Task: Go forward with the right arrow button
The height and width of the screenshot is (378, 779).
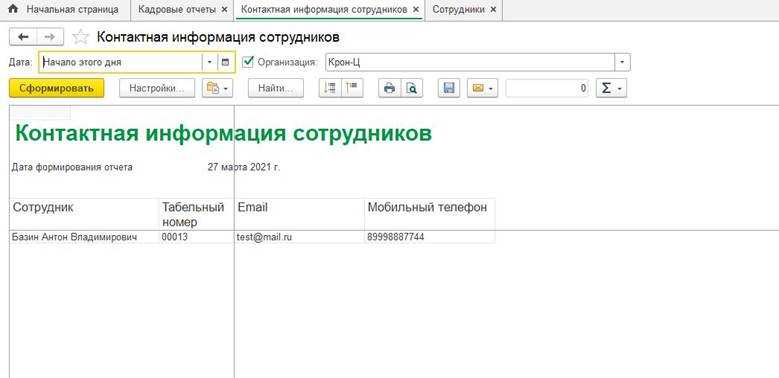Action: point(50,37)
